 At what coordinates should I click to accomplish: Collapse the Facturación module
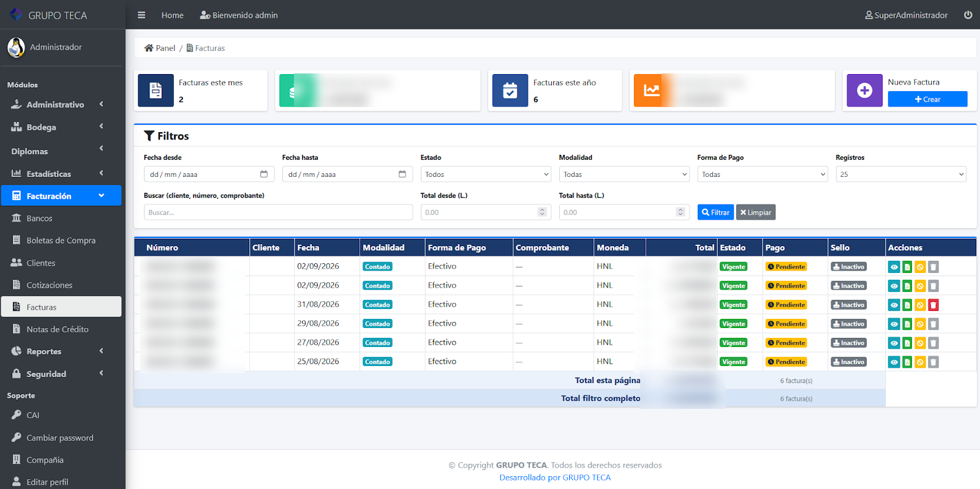[61, 196]
